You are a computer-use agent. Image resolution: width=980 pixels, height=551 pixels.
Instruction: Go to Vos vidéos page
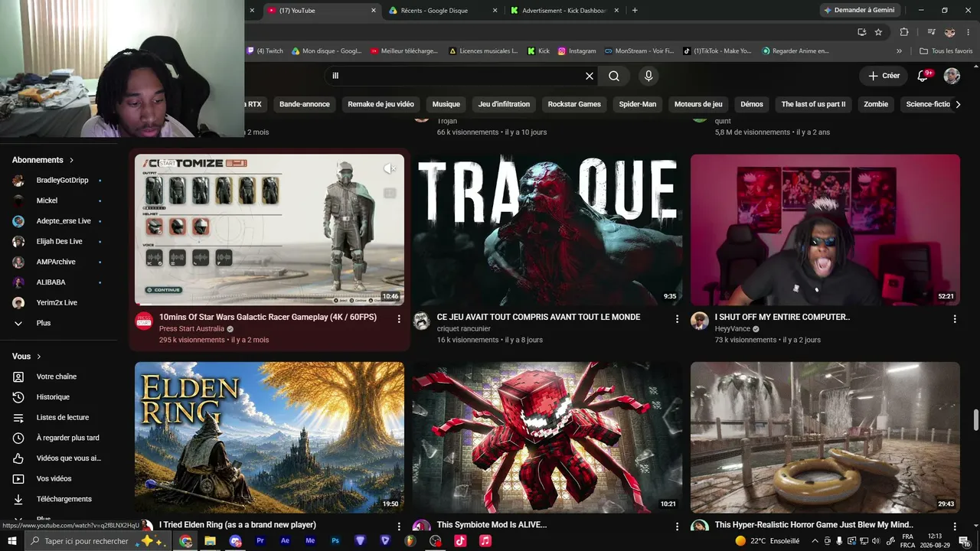point(54,478)
